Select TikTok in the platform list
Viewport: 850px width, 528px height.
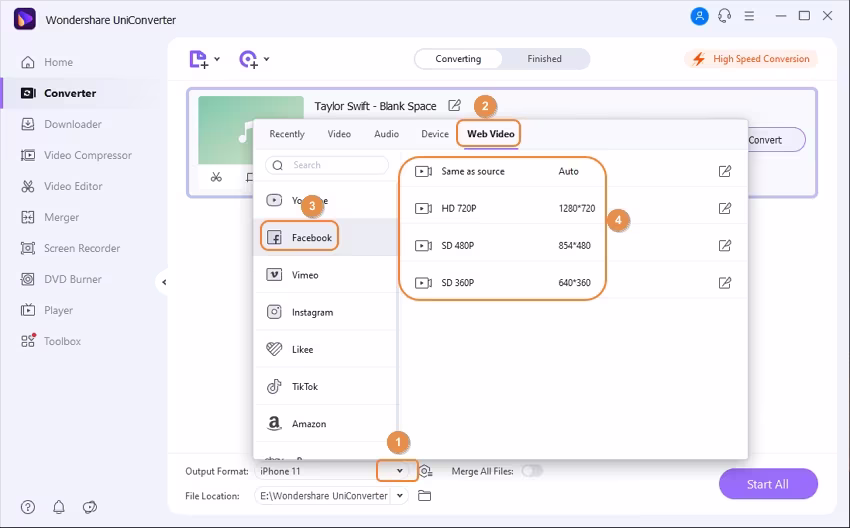[x=325, y=387]
